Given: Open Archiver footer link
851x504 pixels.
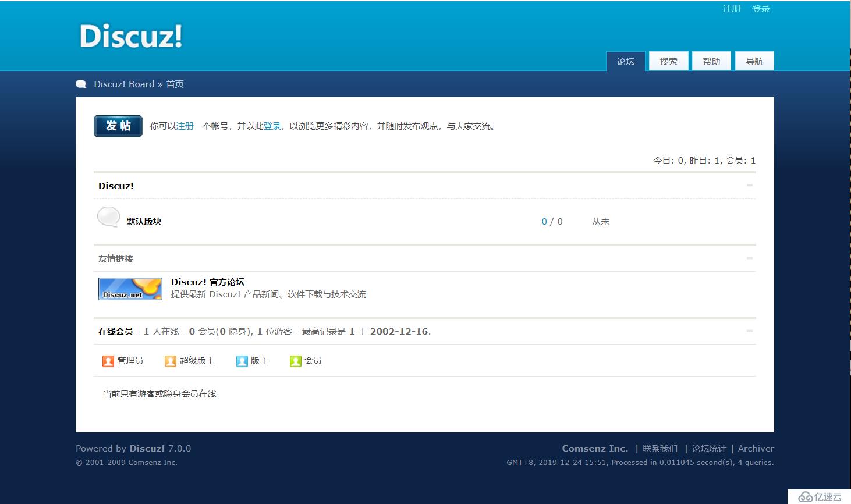Looking at the screenshot, I should tap(756, 449).
